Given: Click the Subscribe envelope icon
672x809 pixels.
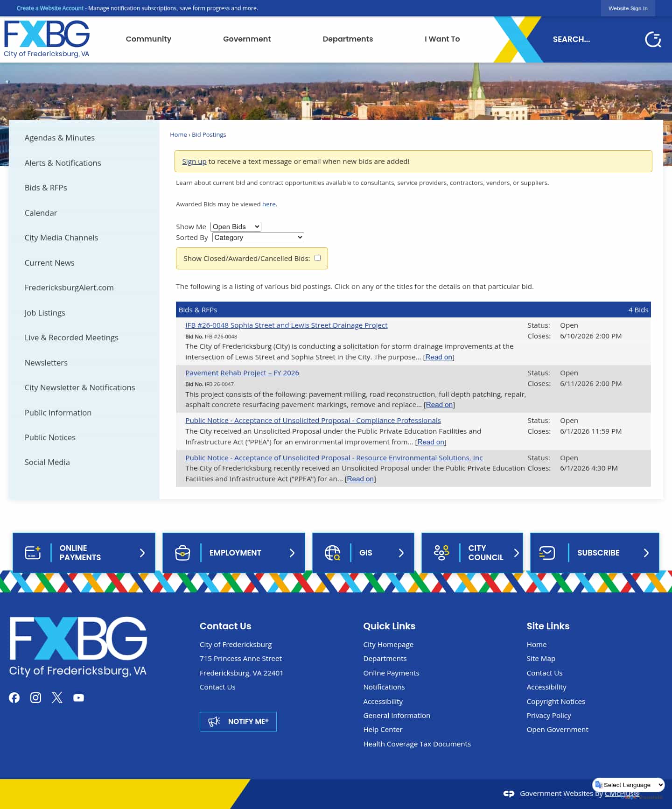Looking at the screenshot, I should (547, 553).
